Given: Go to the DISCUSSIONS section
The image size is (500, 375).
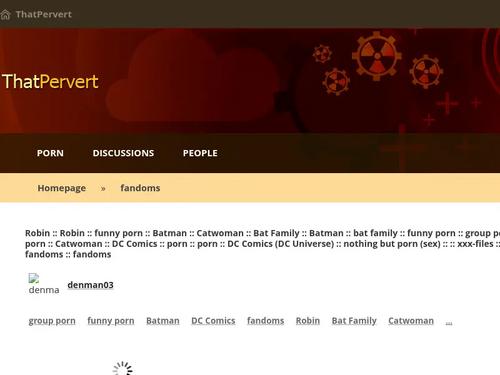Looking at the screenshot, I should click(x=123, y=153).
